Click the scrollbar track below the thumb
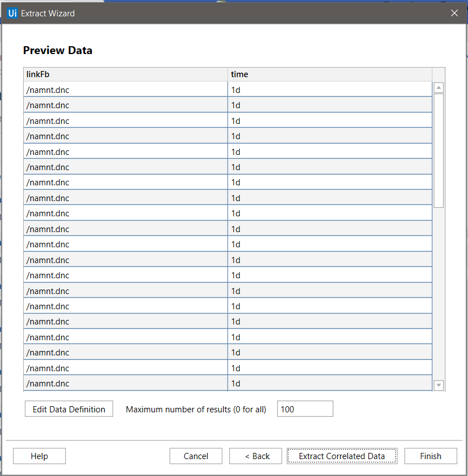The image size is (468, 476). tap(439, 294)
